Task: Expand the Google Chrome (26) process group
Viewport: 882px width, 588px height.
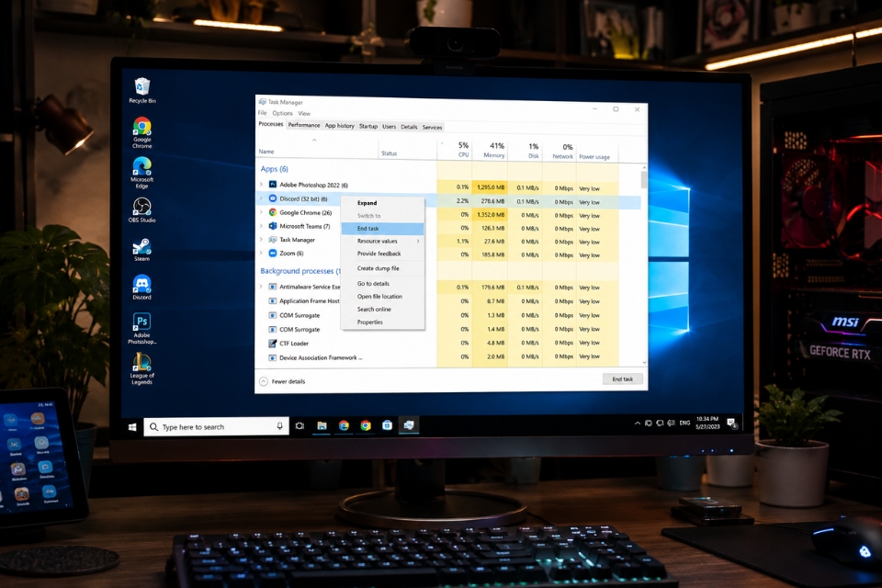Action: coord(261,212)
